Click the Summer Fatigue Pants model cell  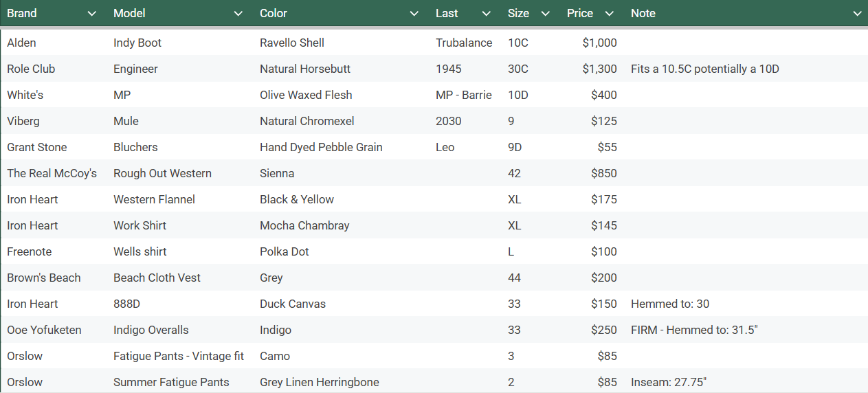coord(171,382)
